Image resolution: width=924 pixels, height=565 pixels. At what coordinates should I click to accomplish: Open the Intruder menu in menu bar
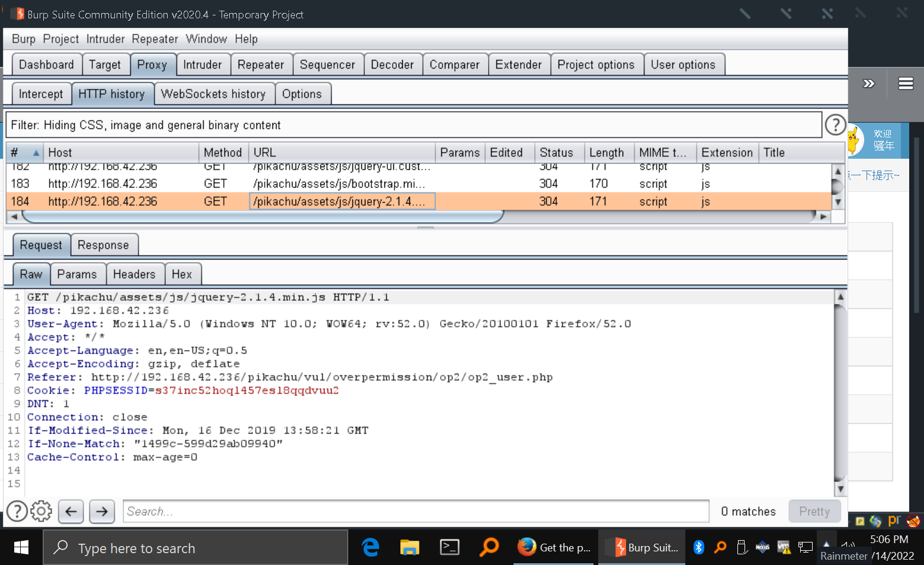click(105, 39)
